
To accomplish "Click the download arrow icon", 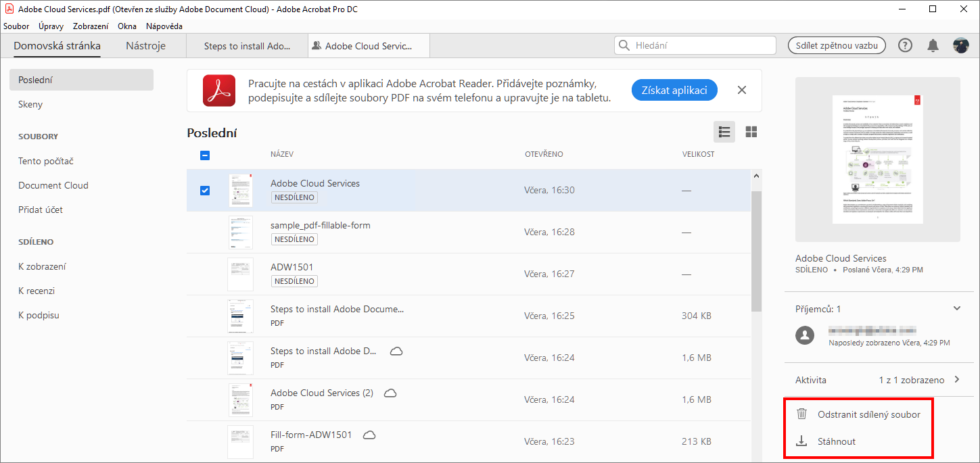I will [x=802, y=441].
